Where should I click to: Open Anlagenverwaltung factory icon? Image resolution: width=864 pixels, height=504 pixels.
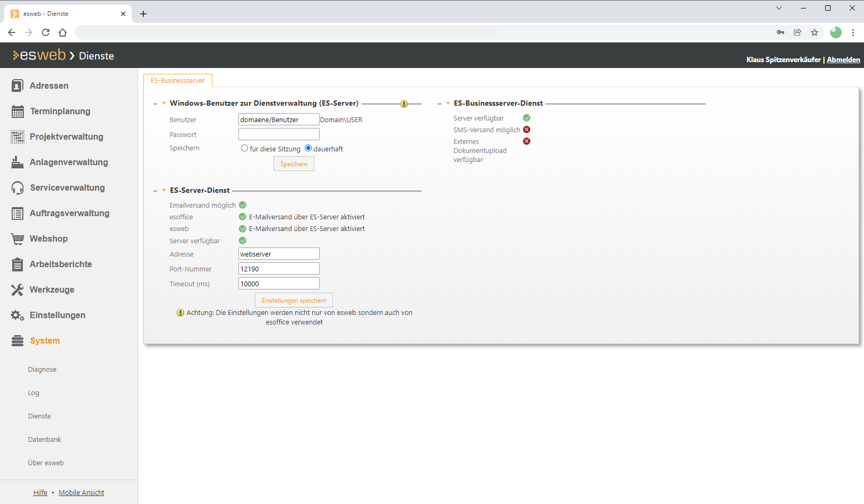click(x=18, y=162)
